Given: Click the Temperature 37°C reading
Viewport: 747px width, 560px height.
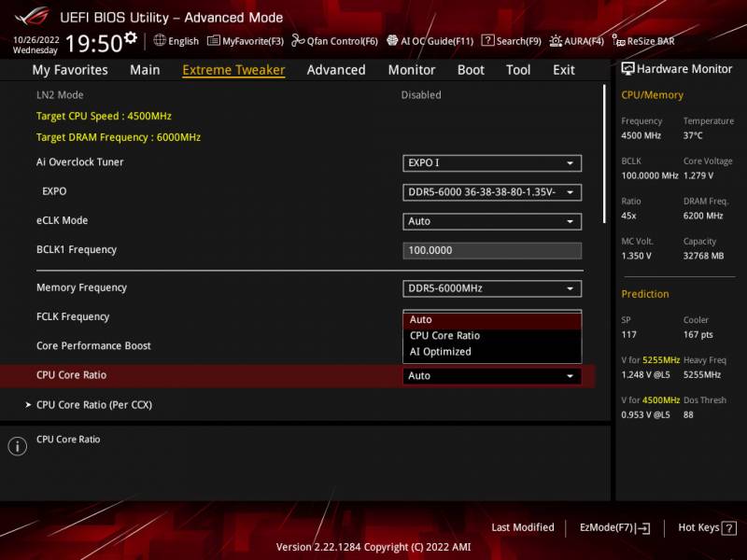Looking at the screenshot, I should [693, 135].
